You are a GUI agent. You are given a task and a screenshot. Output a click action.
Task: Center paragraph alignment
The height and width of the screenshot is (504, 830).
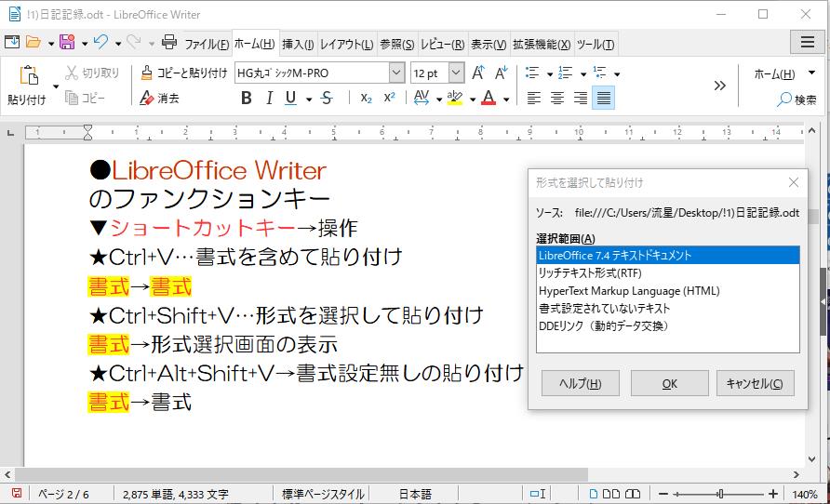(x=556, y=98)
